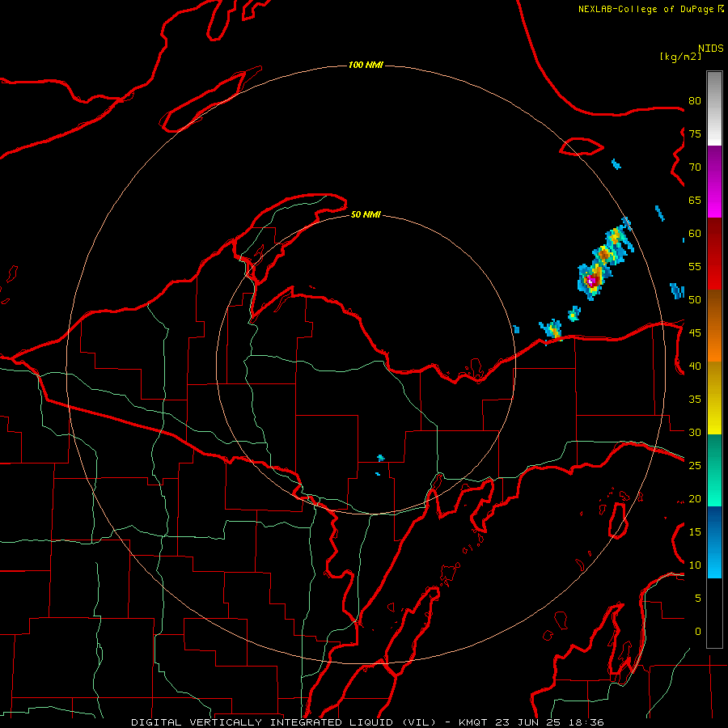Pick the brown-orange segment of the color bar
Image resolution: width=728 pixels, height=728 pixels.
714,326
